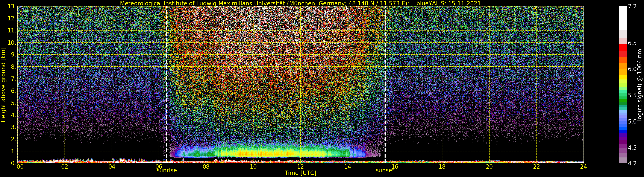Click the time axis tick "24"
Image resolution: width=644 pixels, height=177 pixels.
[583, 166]
